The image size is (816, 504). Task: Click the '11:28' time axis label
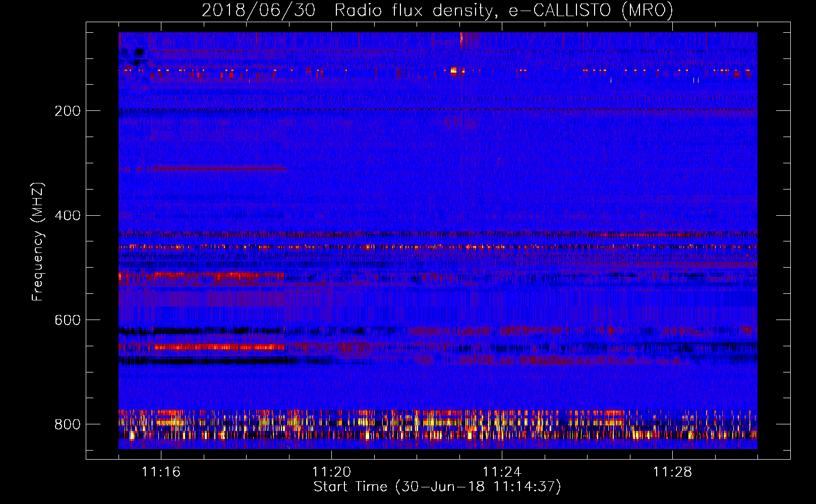(672, 472)
